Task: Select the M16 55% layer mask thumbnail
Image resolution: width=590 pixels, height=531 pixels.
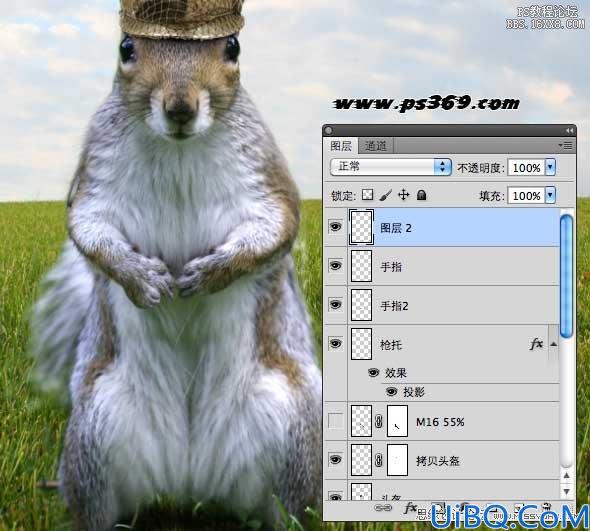Action: pos(397,421)
